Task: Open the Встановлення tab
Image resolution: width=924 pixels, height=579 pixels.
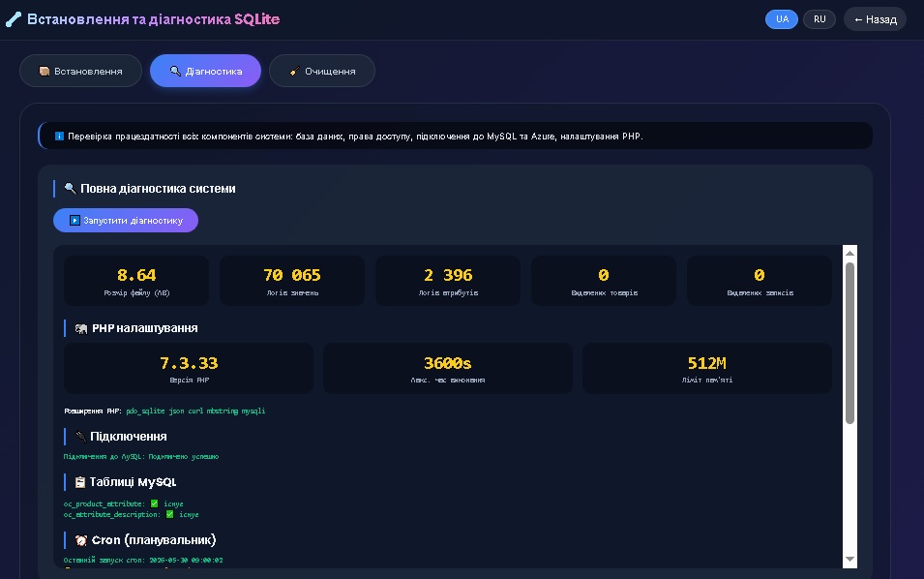Action: (80, 71)
